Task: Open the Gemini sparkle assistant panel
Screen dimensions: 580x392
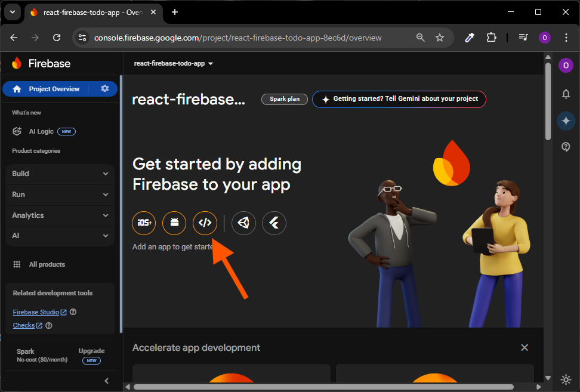Action: [x=566, y=121]
